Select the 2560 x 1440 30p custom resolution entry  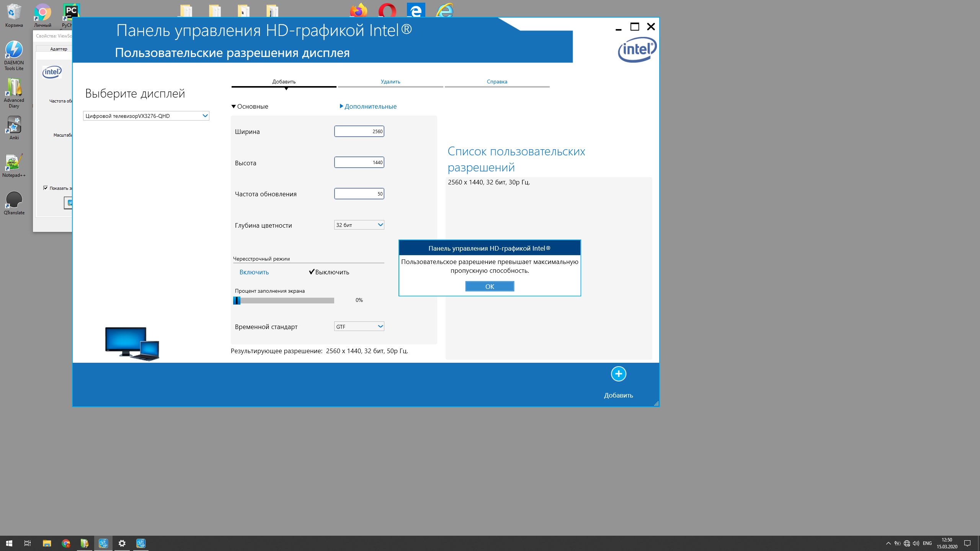click(x=489, y=182)
